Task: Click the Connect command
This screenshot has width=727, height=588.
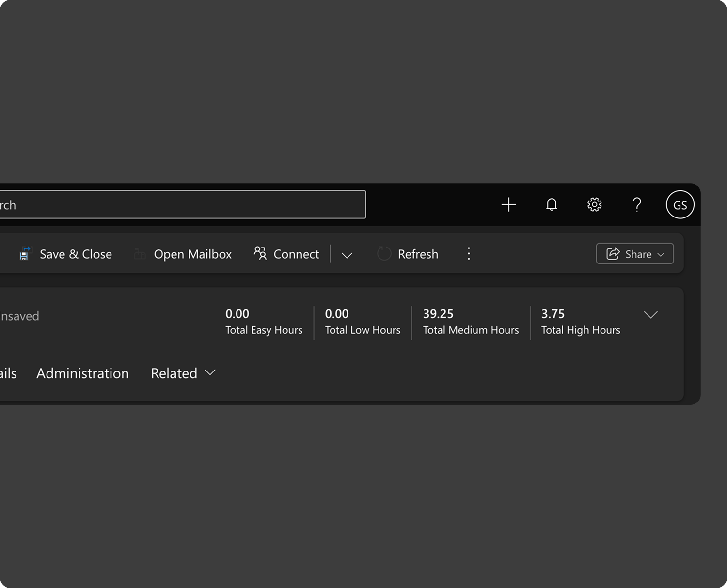Action: click(286, 254)
